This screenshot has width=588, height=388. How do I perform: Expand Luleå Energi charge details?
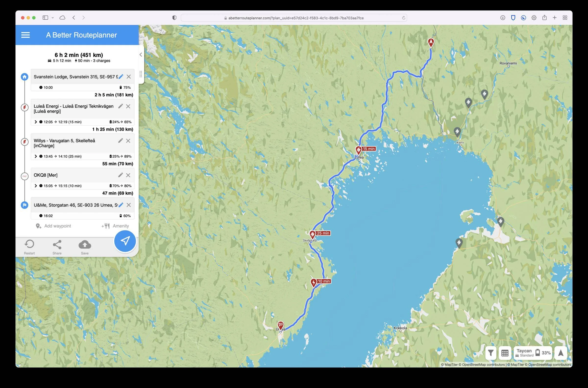coord(36,122)
